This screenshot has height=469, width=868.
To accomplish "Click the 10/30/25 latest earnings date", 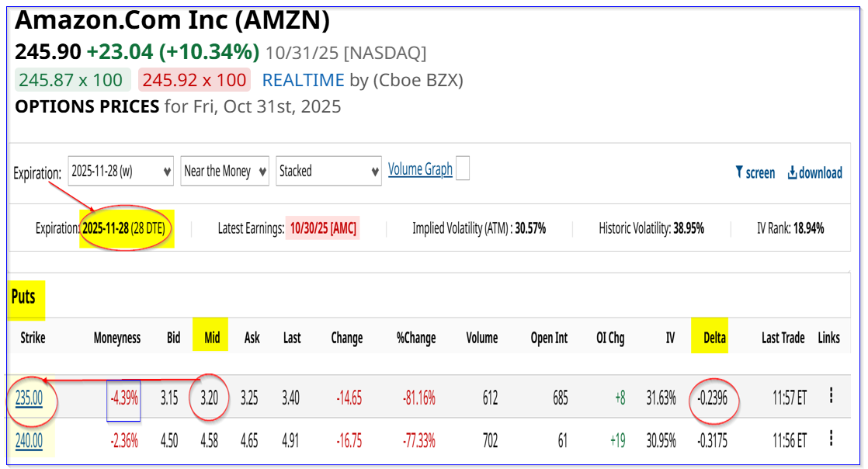I will pyautogui.click(x=322, y=228).
